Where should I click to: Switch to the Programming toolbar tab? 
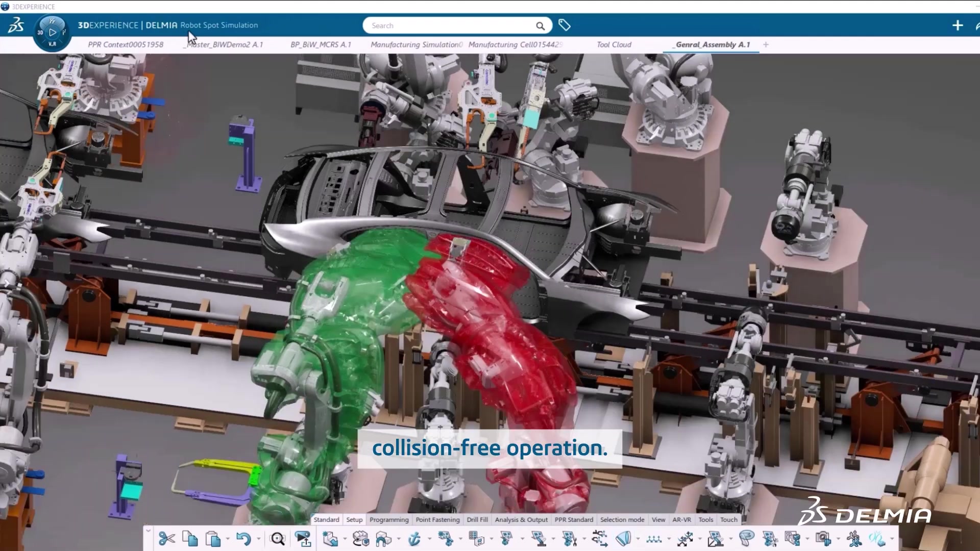pos(389,519)
